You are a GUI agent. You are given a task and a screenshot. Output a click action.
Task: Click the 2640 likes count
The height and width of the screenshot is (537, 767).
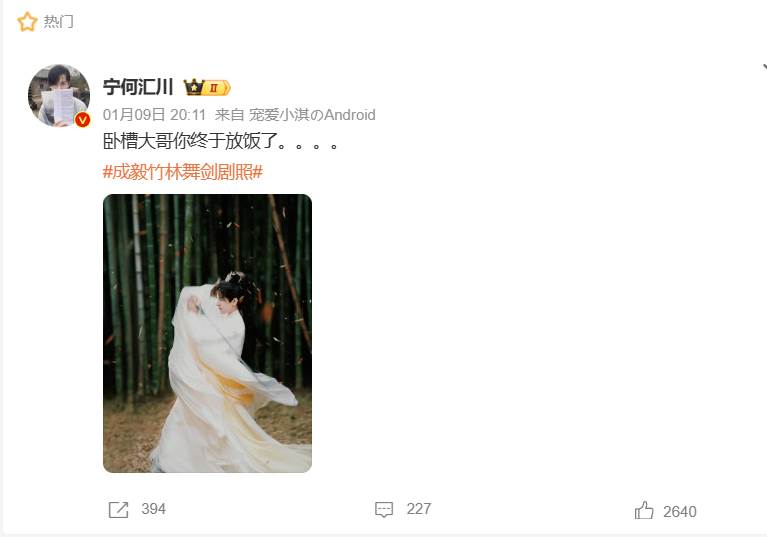click(x=680, y=512)
